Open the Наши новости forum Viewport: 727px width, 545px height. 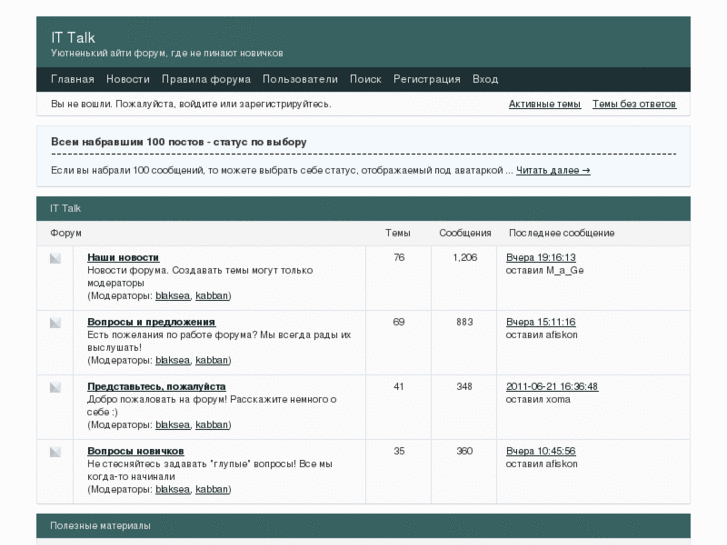(x=123, y=257)
